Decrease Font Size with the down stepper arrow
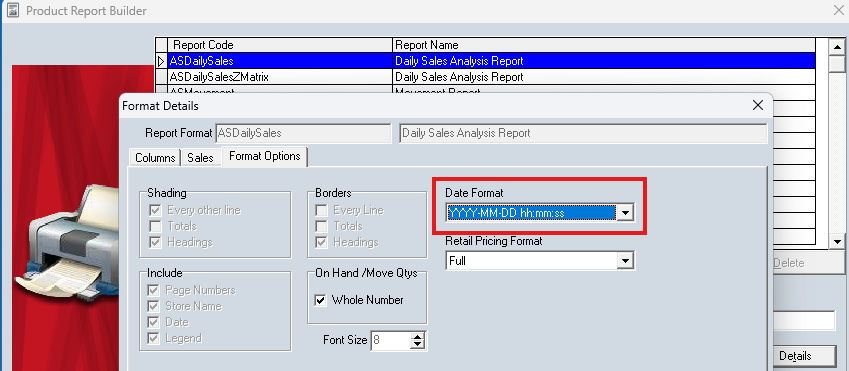This screenshot has width=849, height=371. point(417,344)
